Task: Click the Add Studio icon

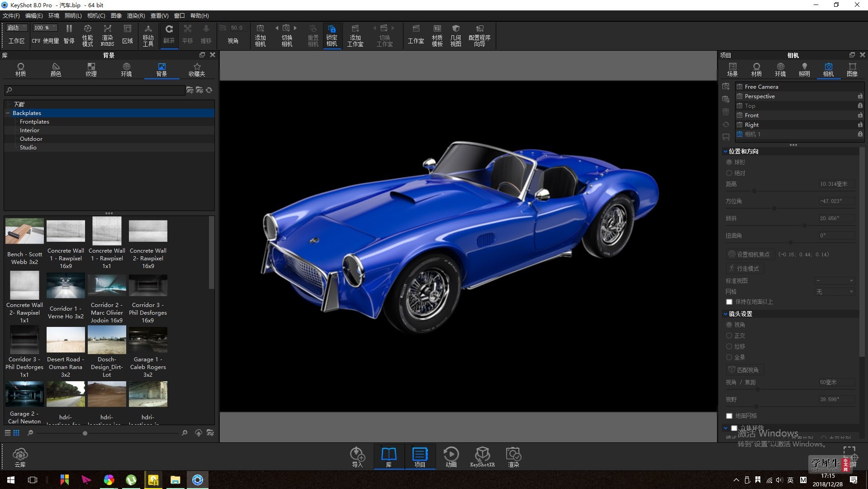Action: [x=355, y=35]
